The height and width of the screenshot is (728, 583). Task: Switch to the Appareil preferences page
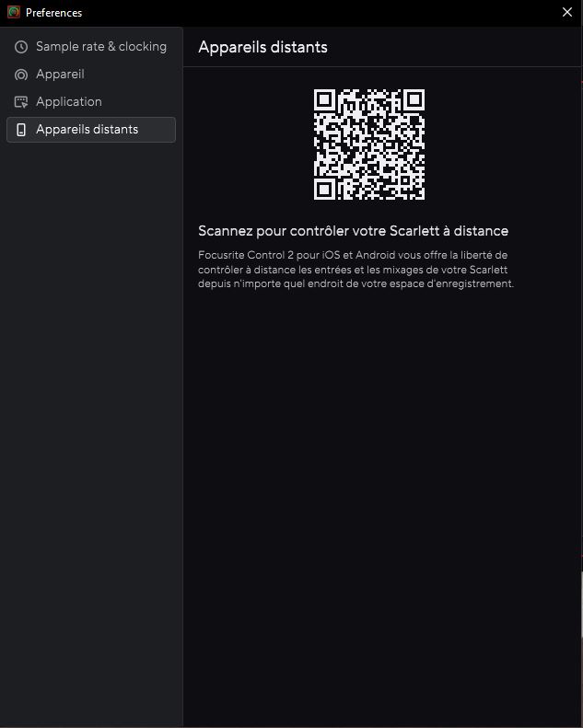(x=91, y=75)
